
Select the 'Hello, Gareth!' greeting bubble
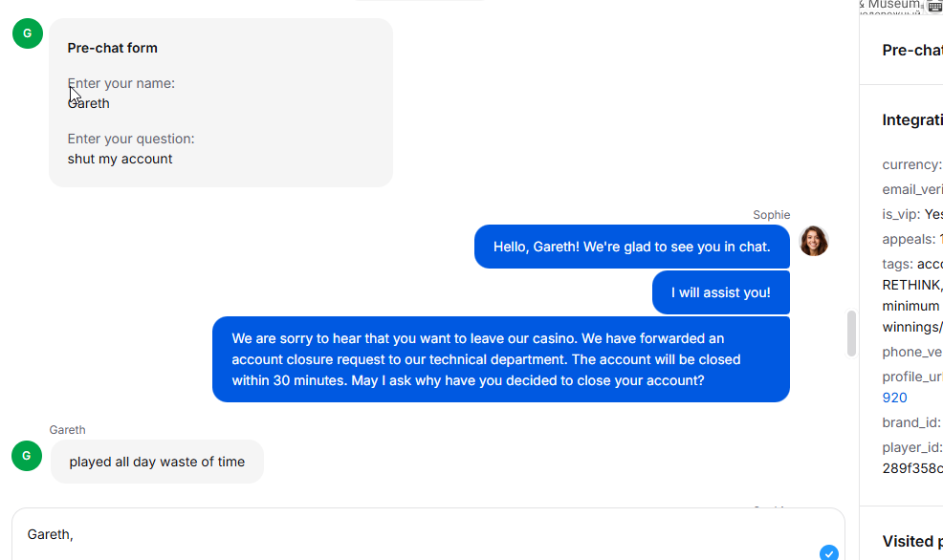[x=631, y=247]
